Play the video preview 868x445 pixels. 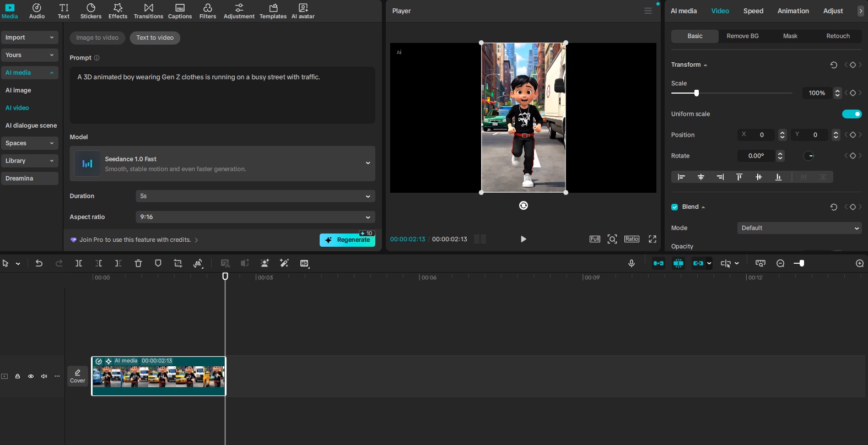[x=523, y=239]
